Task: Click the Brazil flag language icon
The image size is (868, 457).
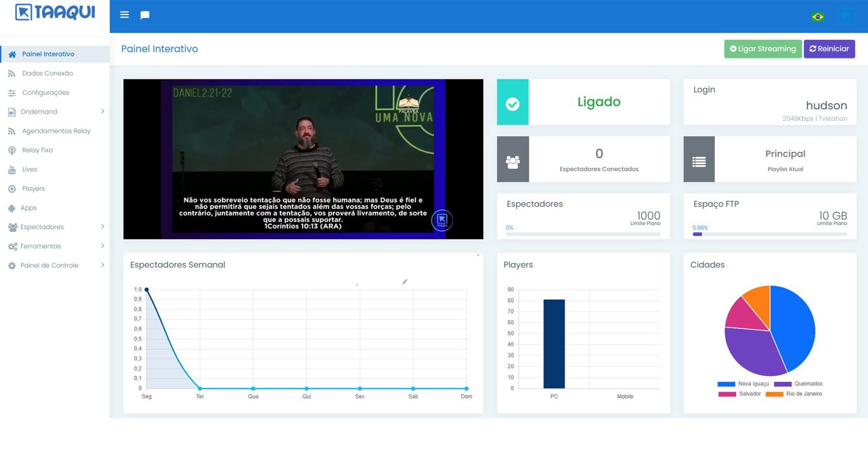Action: [x=818, y=17]
